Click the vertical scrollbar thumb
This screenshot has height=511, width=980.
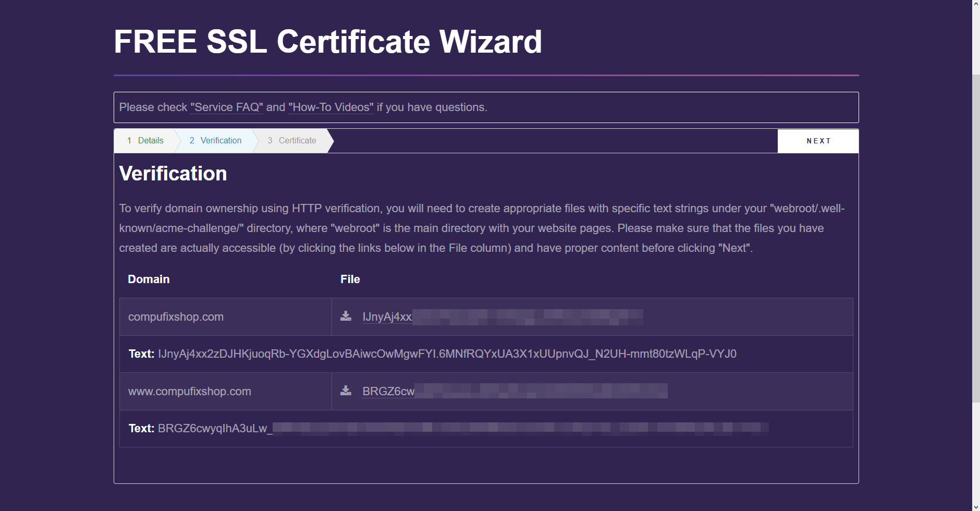pos(976,238)
